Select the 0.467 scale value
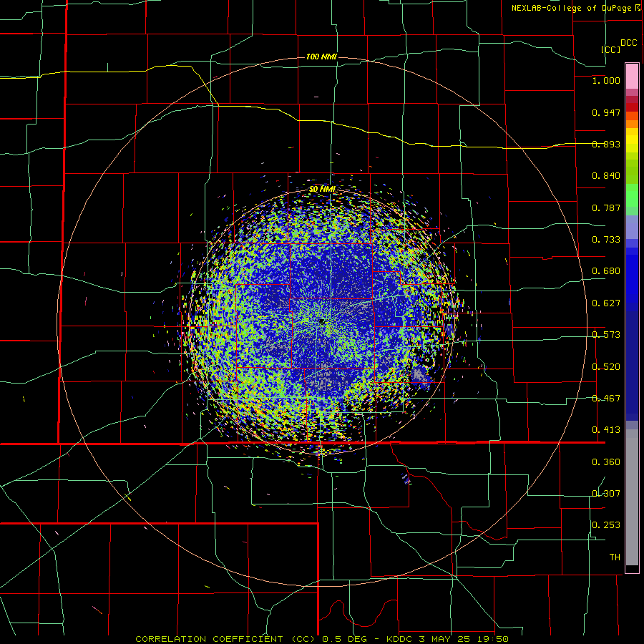The height and width of the screenshot is (644, 644). (606, 399)
